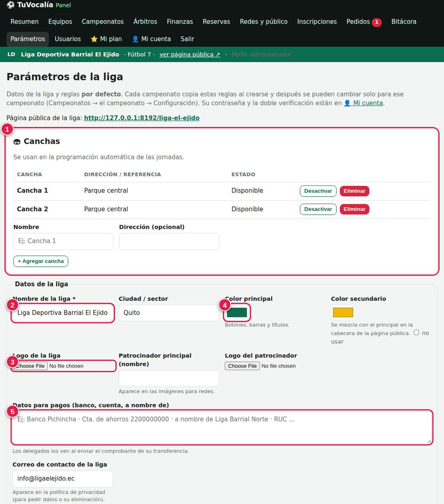The image size is (444, 504).
Task: Click the stadium icon next to Canchas heading
Action: pyautogui.click(x=17, y=142)
